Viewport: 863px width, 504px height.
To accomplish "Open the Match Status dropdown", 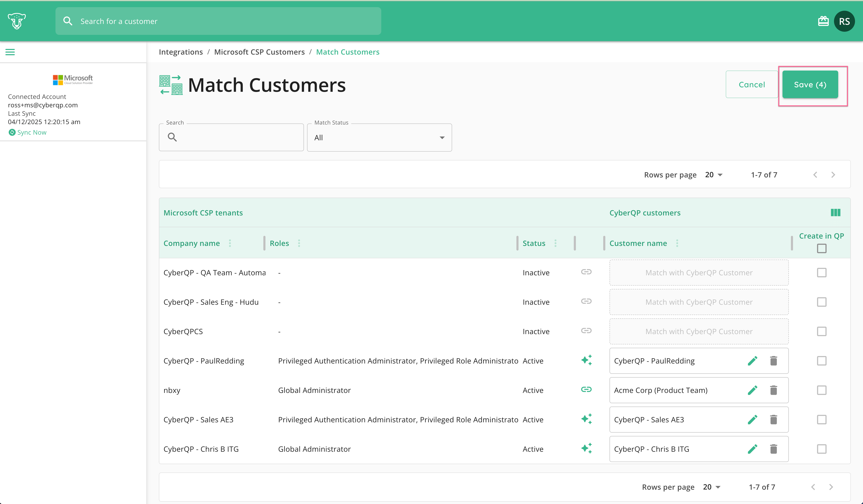I will pos(379,138).
